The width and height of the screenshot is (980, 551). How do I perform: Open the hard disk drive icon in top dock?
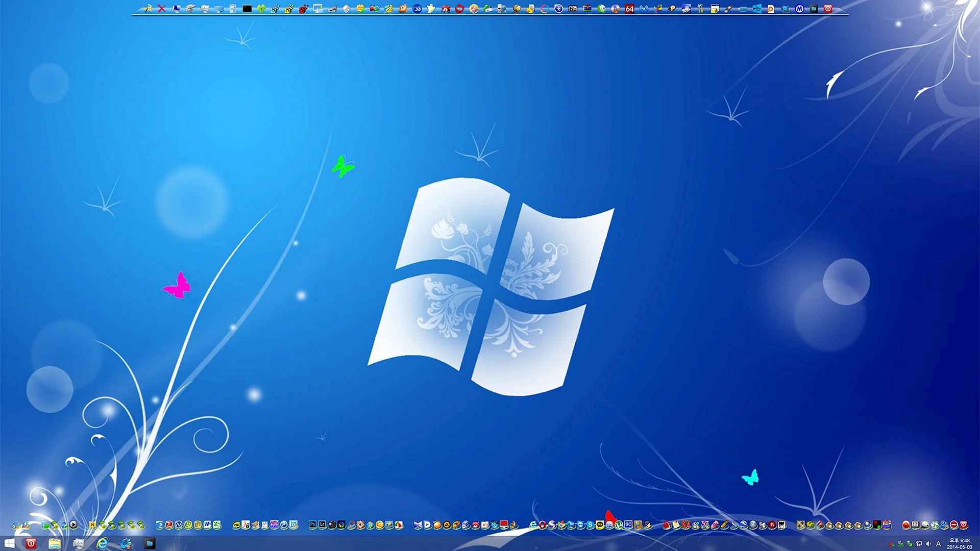[672, 9]
